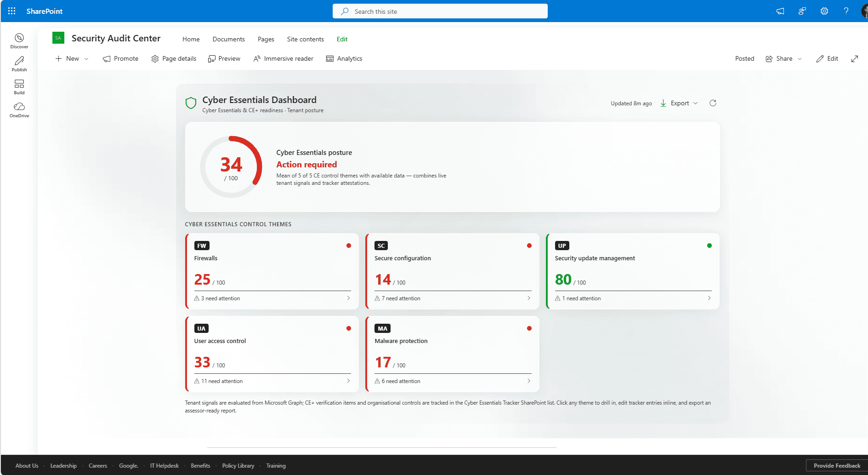This screenshot has width=868, height=475.
Task: Open Careers footer link
Action: [98, 465]
